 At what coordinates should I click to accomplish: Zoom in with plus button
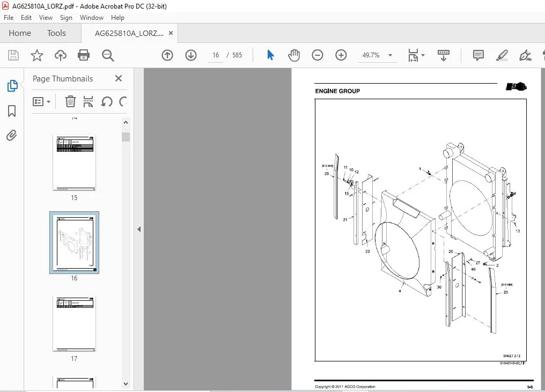[x=341, y=55]
